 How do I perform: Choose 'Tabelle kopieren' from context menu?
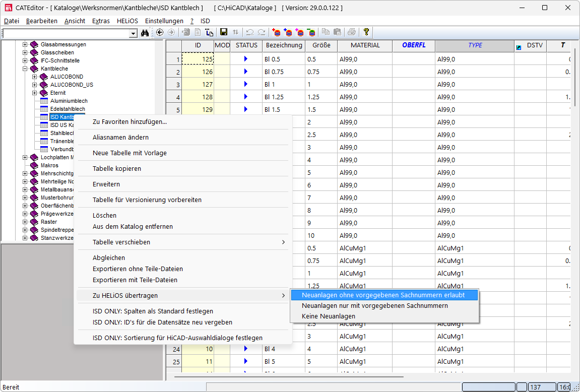click(117, 168)
